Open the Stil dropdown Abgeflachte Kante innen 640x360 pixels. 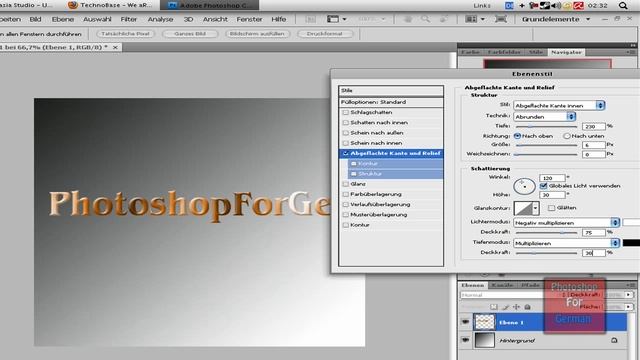click(559, 105)
